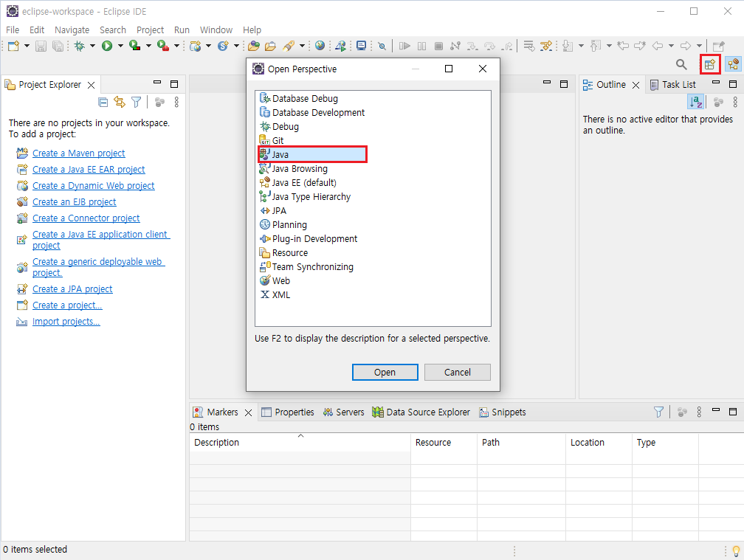
Task: Click the Save toolbar icon
Action: (x=41, y=46)
